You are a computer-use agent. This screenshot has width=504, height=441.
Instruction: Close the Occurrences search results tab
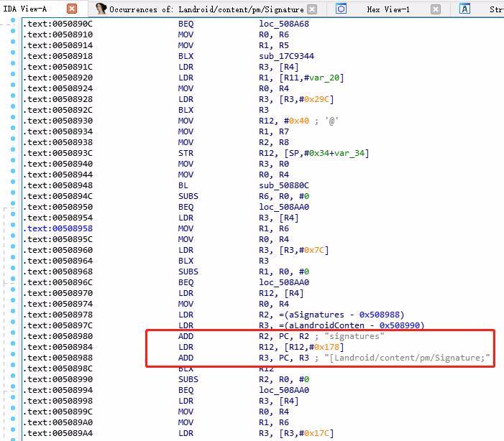tap(311, 9)
